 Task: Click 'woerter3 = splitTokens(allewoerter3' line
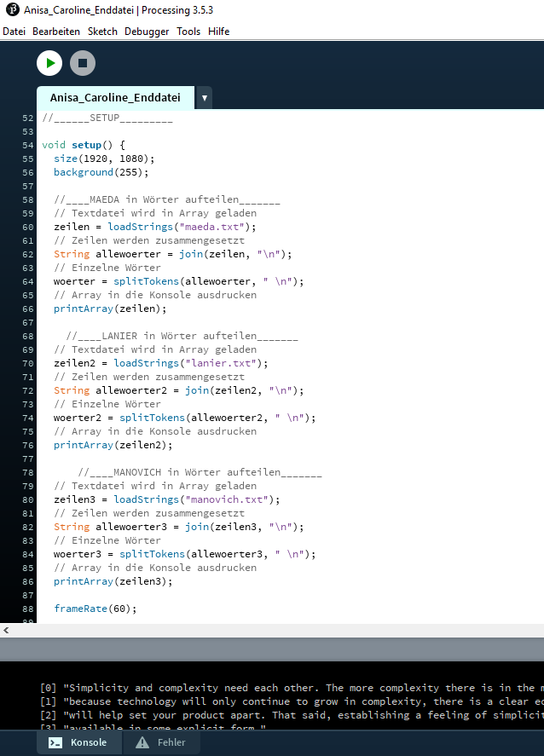point(185,554)
